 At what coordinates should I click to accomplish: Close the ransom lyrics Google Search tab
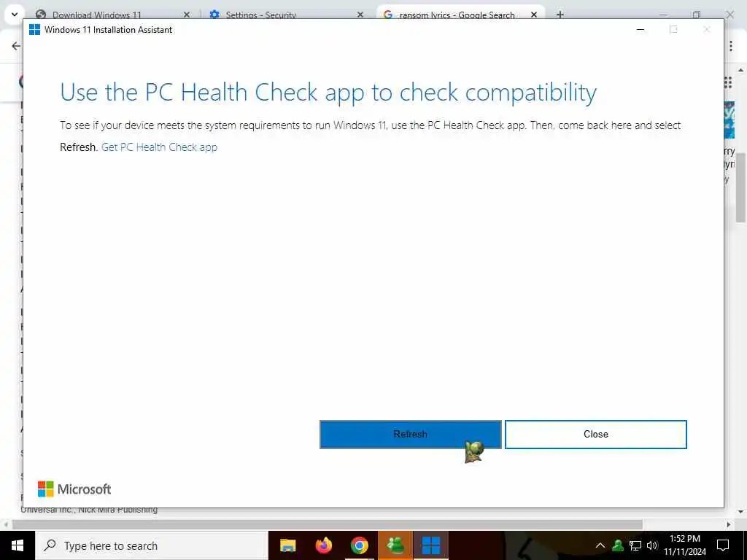coord(534,15)
